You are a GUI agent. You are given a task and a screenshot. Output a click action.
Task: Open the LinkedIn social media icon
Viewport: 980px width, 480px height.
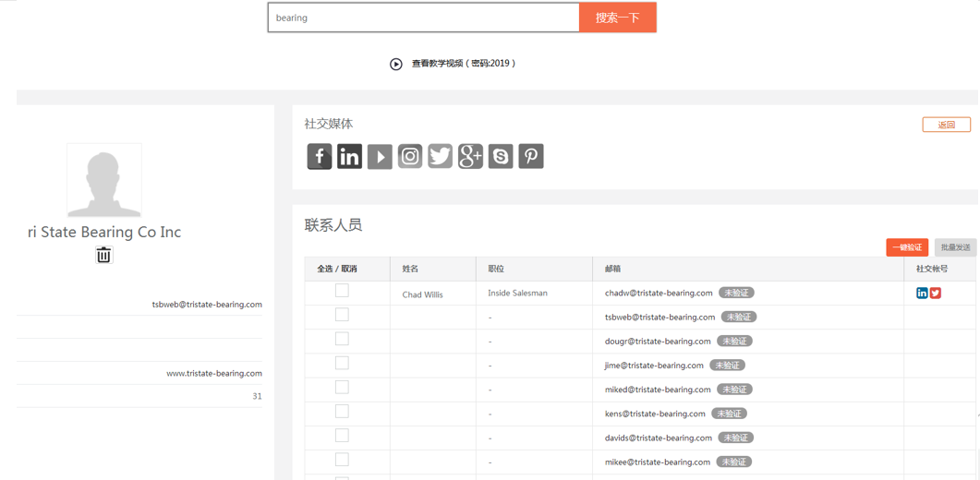[x=349, y=156]
